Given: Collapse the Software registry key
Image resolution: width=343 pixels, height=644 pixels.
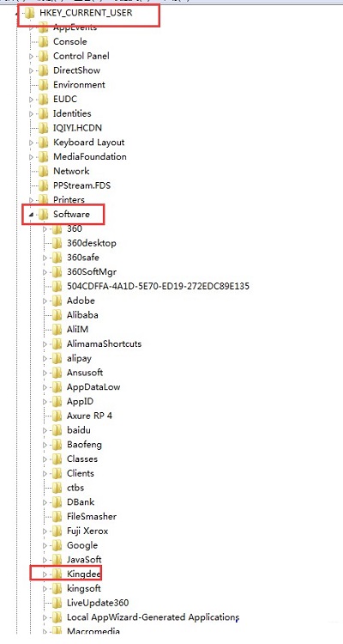Looking at the screenshot, I should tap(32, 215).
